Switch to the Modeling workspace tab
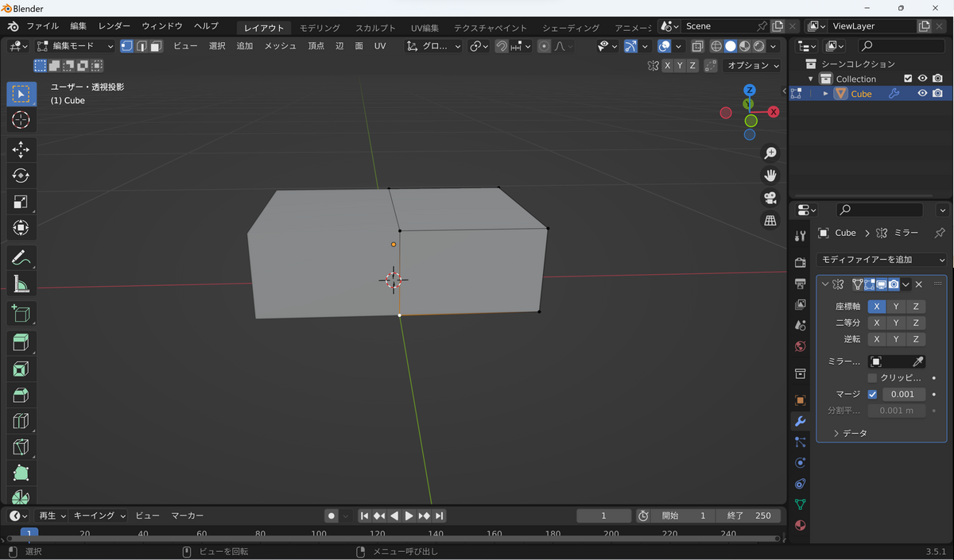This screenshot has height=560, width=954. click(320, 28)
